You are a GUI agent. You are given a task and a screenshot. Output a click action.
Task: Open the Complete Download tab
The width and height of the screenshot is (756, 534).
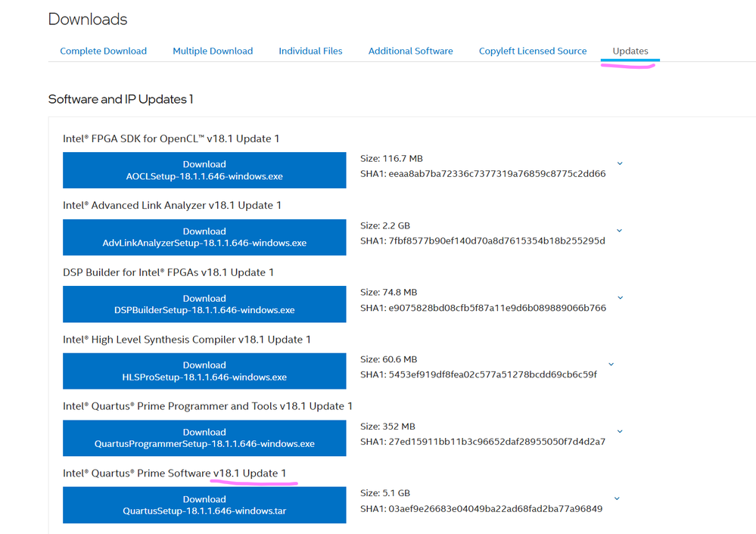pyautogui.click(x=103, y=51)
